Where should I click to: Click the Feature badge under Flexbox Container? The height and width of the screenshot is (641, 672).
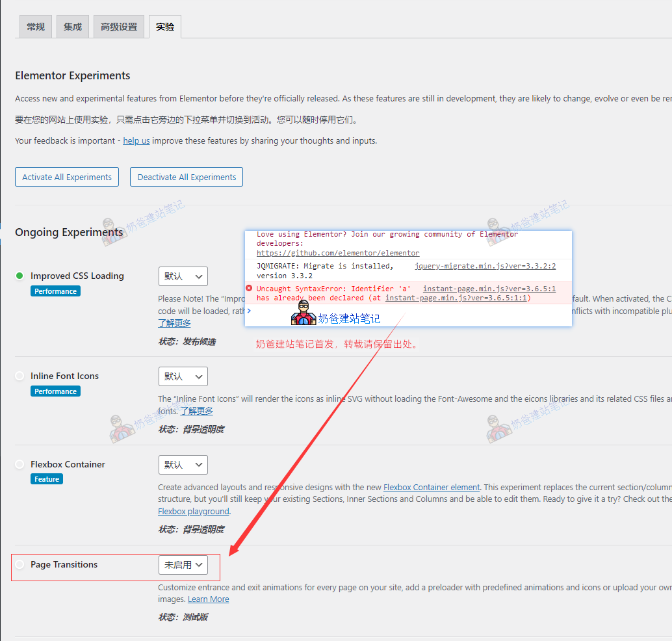click(47, 479)
